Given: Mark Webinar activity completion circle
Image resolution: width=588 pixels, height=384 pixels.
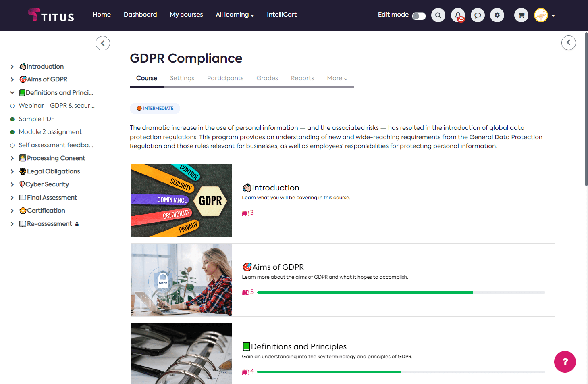Looking at the screenshot, I should click(12, 106).
